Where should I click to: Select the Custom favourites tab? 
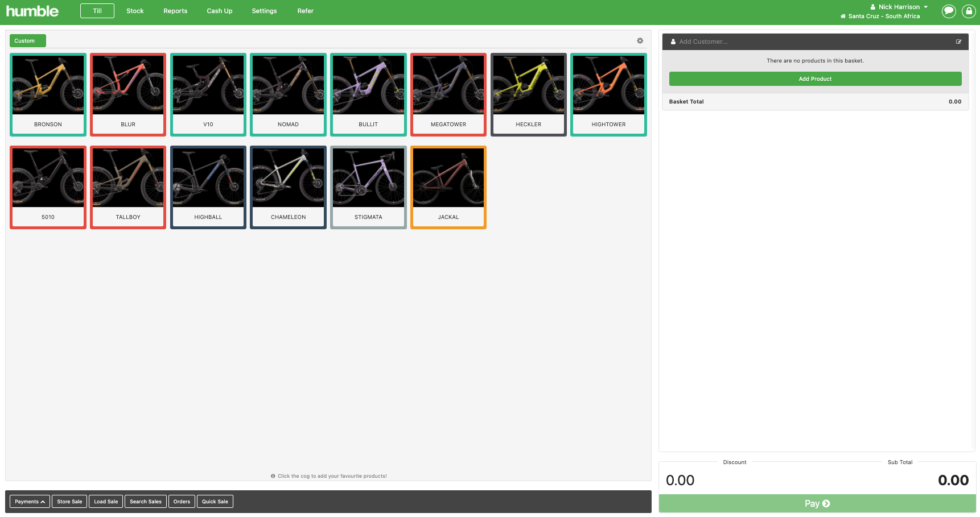(27, 41)
